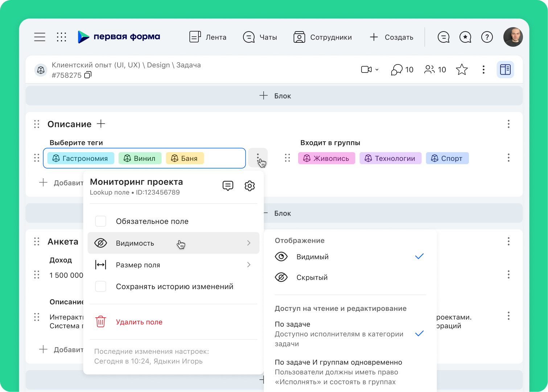The width and height of the screenshot is (548, 392).
Task: Click the help question mark icon
Action: click(x=487, y=37)
